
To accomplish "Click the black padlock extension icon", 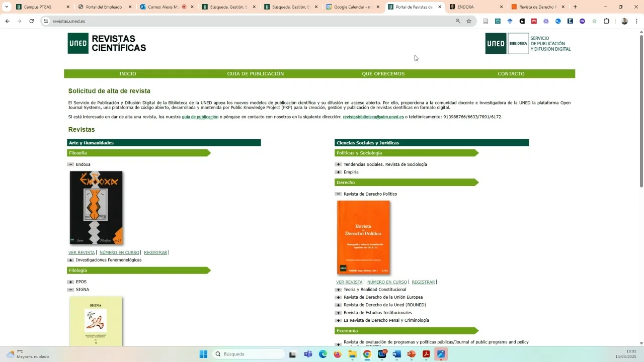I will point(522,21).
